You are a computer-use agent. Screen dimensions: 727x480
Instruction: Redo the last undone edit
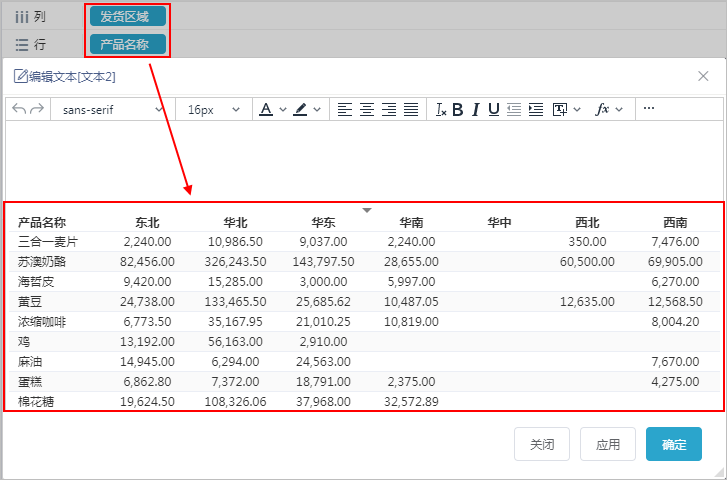[37, 109]
